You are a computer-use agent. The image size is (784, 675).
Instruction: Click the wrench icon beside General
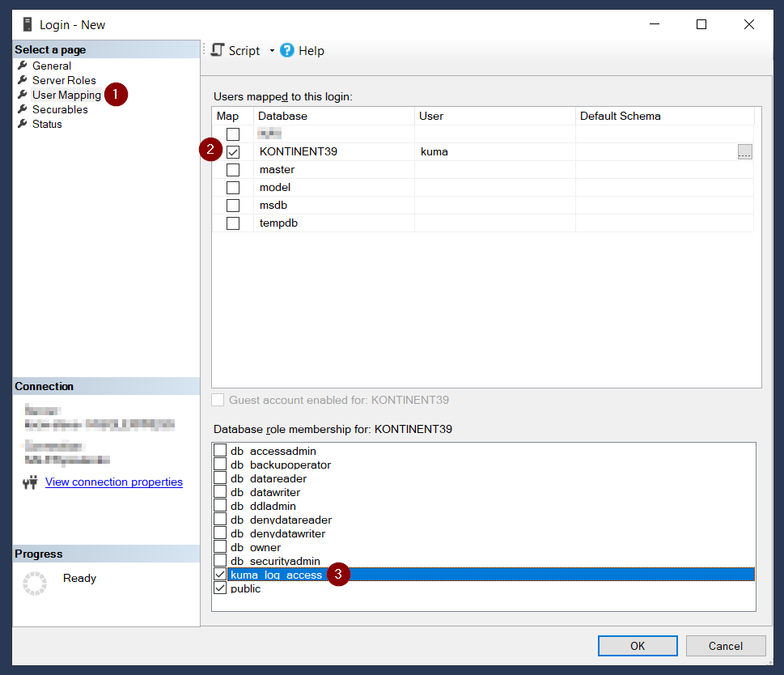(x=23, y=66)
